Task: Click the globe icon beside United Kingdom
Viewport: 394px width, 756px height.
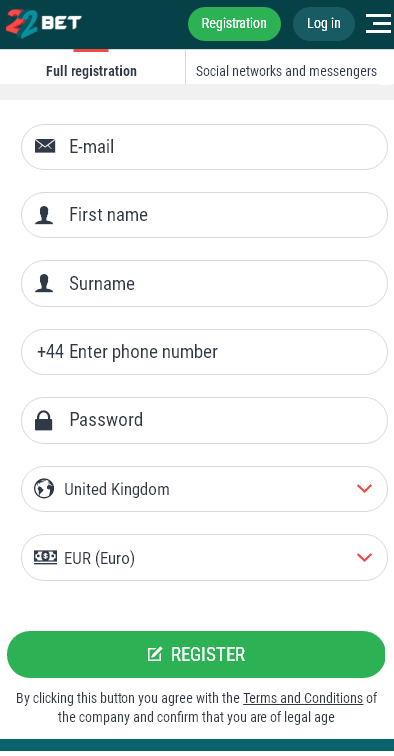Action: pyautogui.click(x=44, y=489)
